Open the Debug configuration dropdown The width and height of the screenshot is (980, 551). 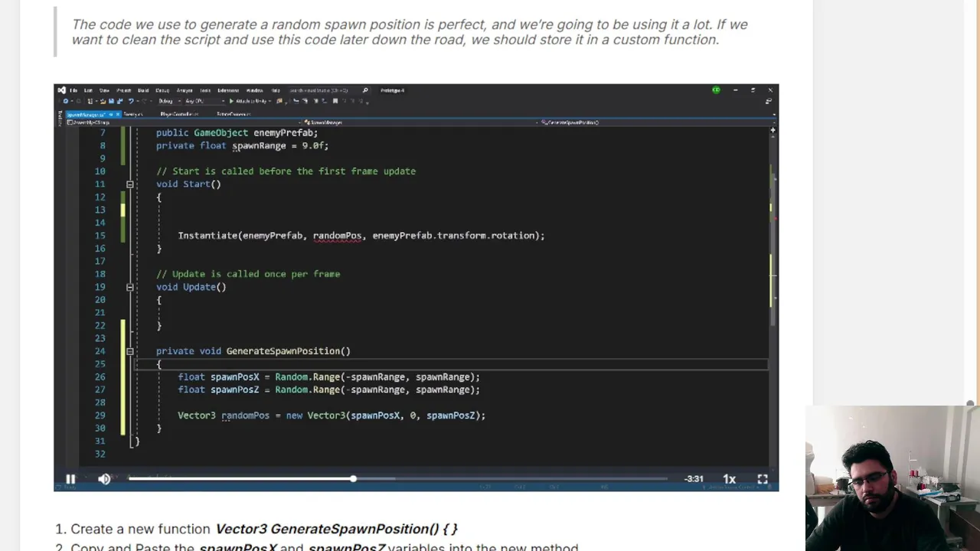[x=170, y=101]
